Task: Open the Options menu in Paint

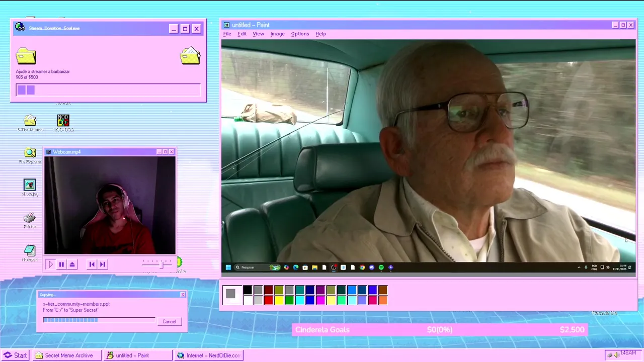Action: click(x=300, y=34)
